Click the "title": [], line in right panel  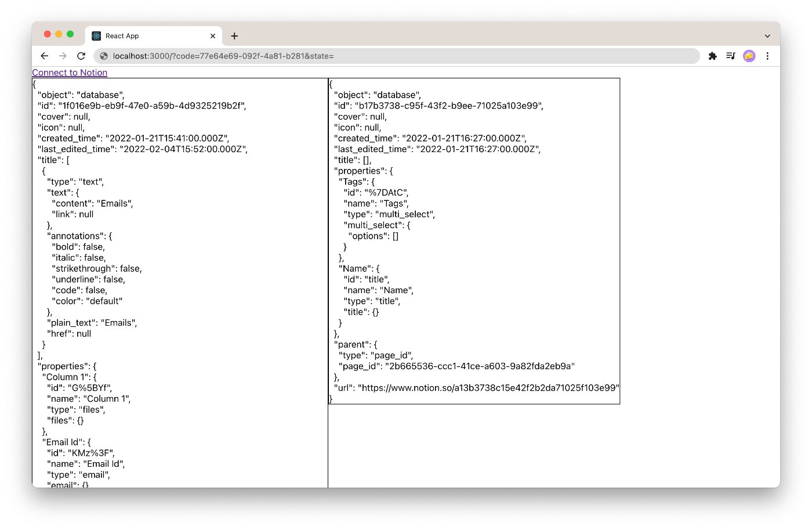[x=353, y=160]
